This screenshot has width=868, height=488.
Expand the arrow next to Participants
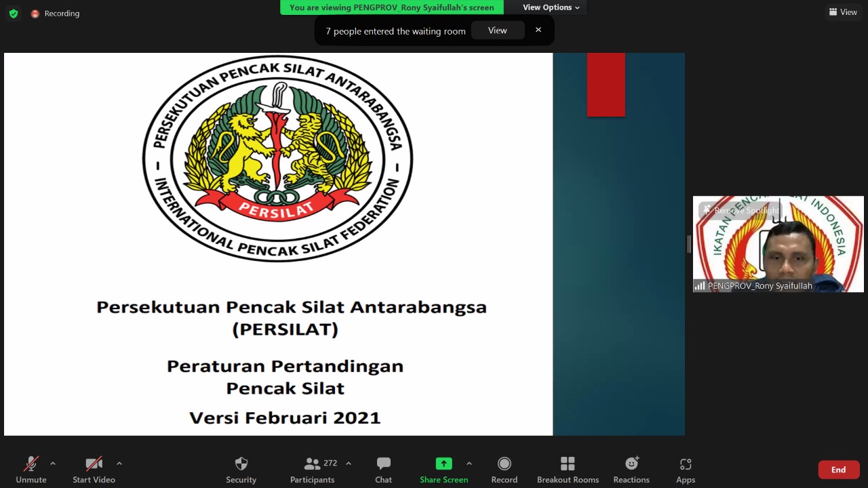[349, 464]
